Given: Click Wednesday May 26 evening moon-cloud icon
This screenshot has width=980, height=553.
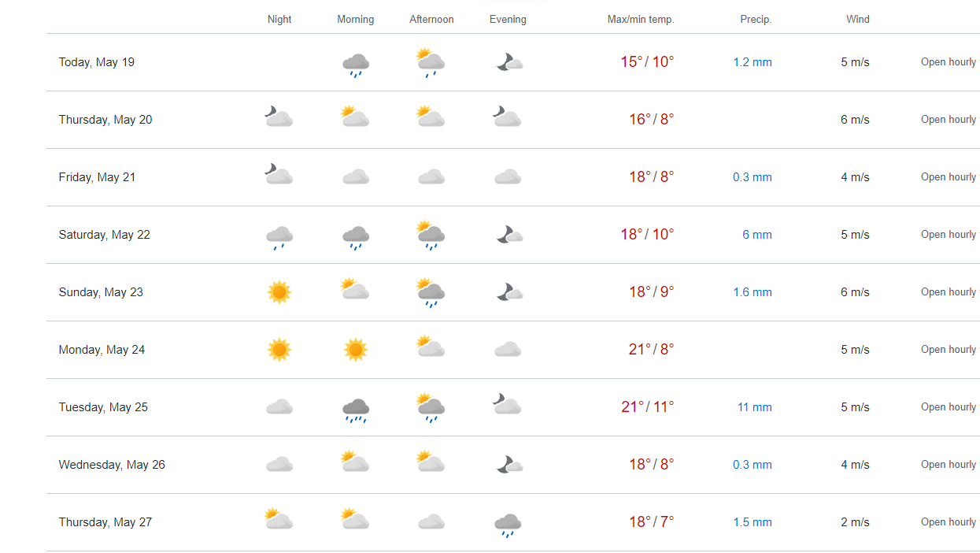Looking at the screenshot, I should pos(508,465).
